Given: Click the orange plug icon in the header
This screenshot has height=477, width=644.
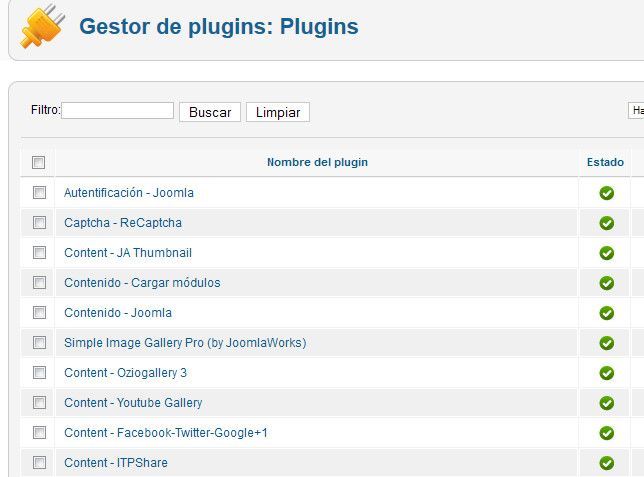Looking at the screenshot, I should [43, 26].
